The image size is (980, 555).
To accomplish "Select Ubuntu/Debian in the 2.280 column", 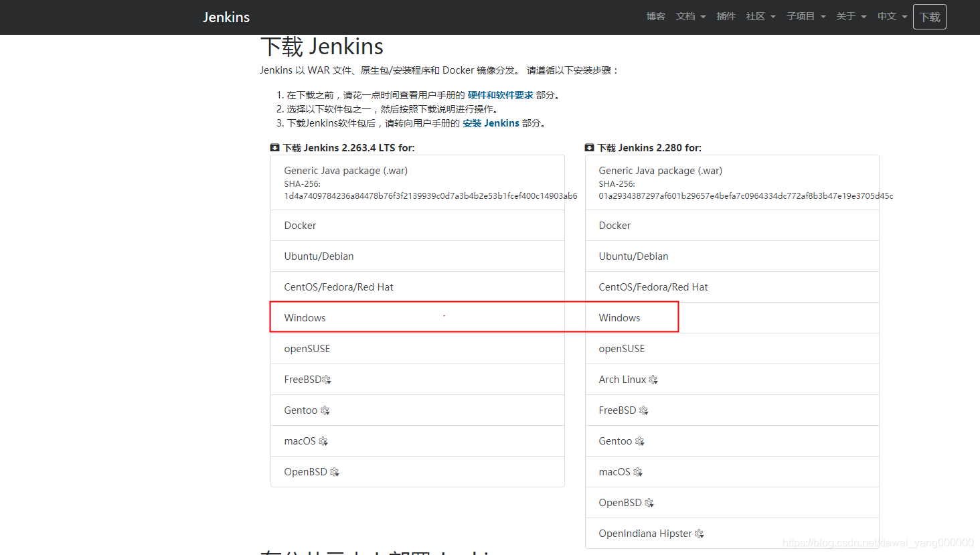I will pos(732,256).
